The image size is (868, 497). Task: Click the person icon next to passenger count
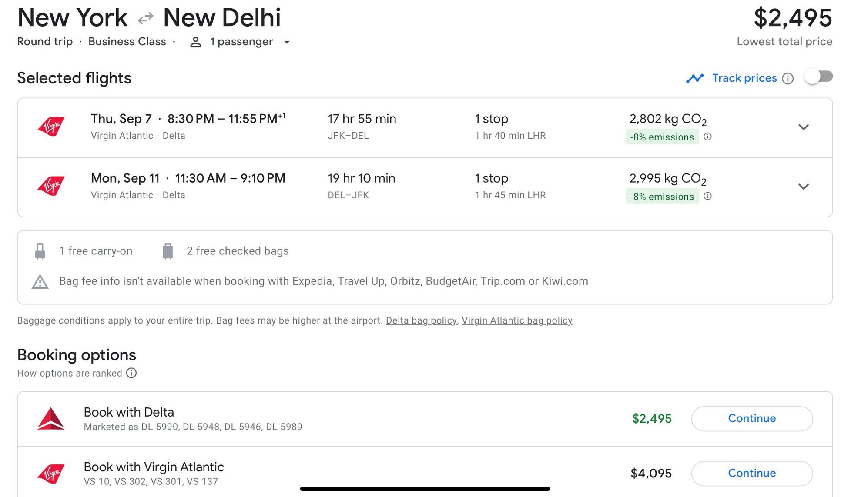click(x=196, y=42)
